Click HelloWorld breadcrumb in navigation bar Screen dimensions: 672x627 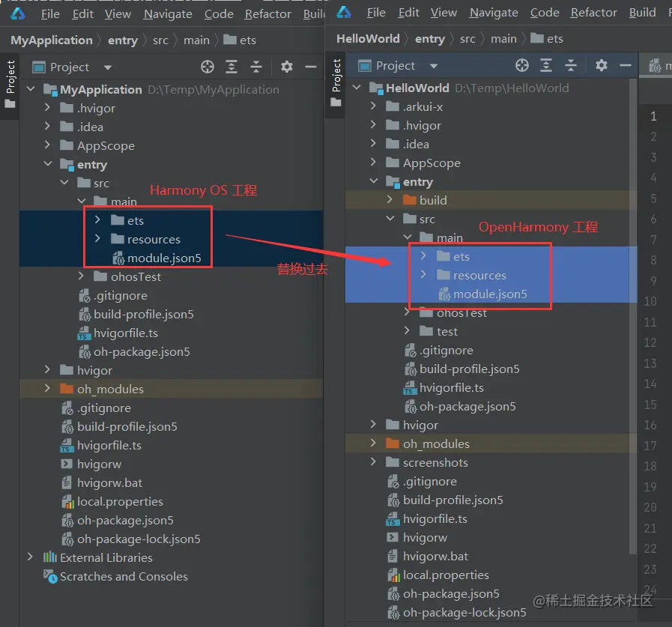click(x=368, y=39)
